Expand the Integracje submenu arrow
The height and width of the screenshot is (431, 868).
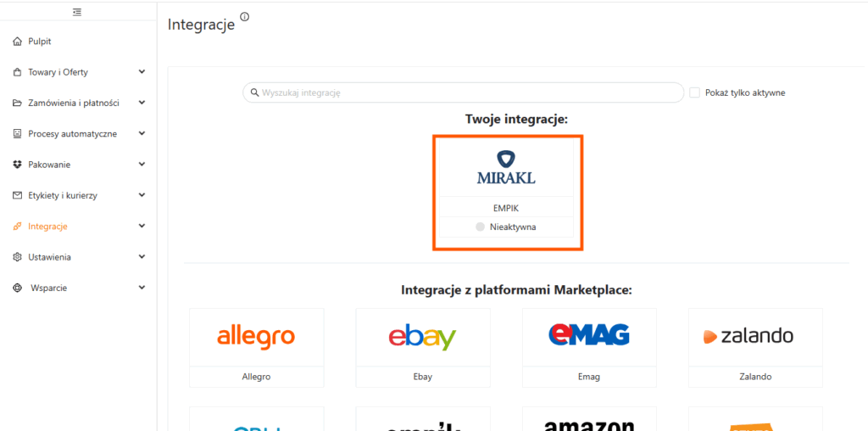142,226
